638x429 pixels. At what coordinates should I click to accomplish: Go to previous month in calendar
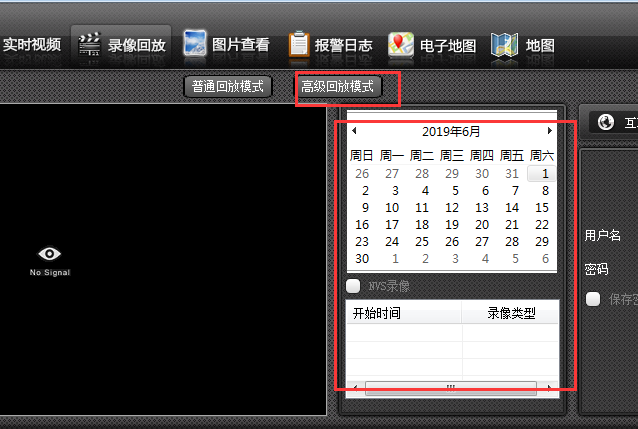point(354,131)
